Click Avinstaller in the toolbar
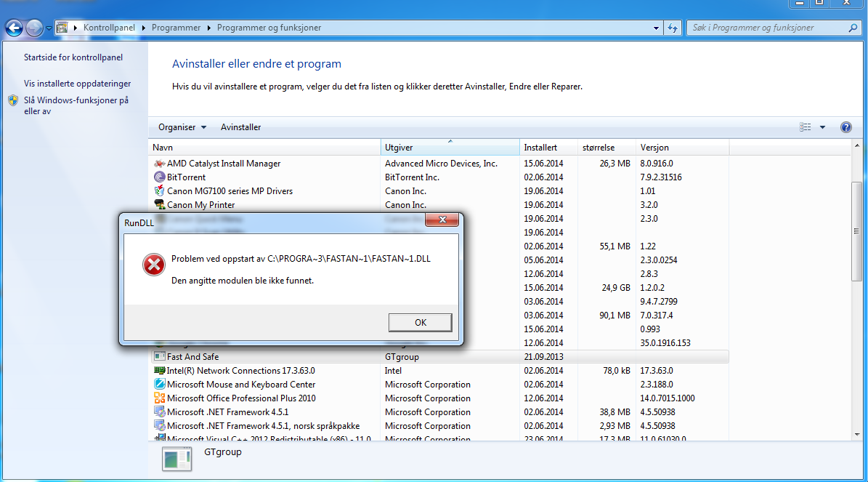 pos(241,127)
